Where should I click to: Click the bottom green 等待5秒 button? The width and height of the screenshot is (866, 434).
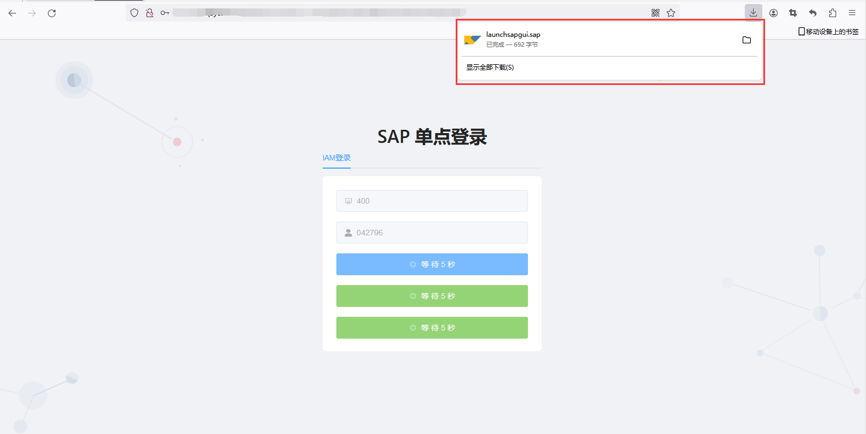pyautogui.click(x=432, y=328)
